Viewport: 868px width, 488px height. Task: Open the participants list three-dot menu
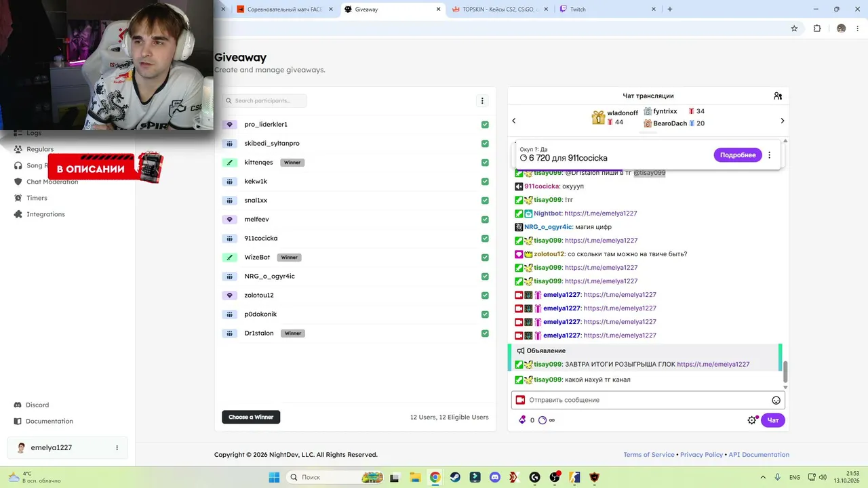click(x=482, y=101)
